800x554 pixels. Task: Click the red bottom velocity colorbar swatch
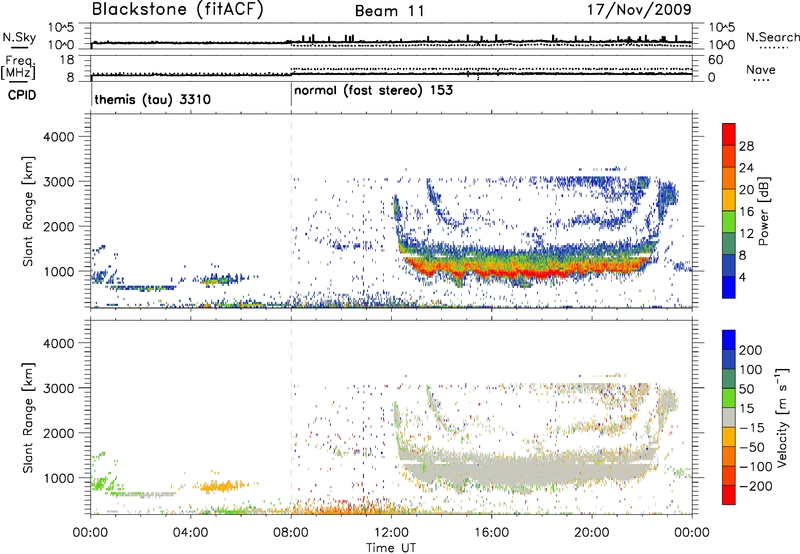click(729, 495)
